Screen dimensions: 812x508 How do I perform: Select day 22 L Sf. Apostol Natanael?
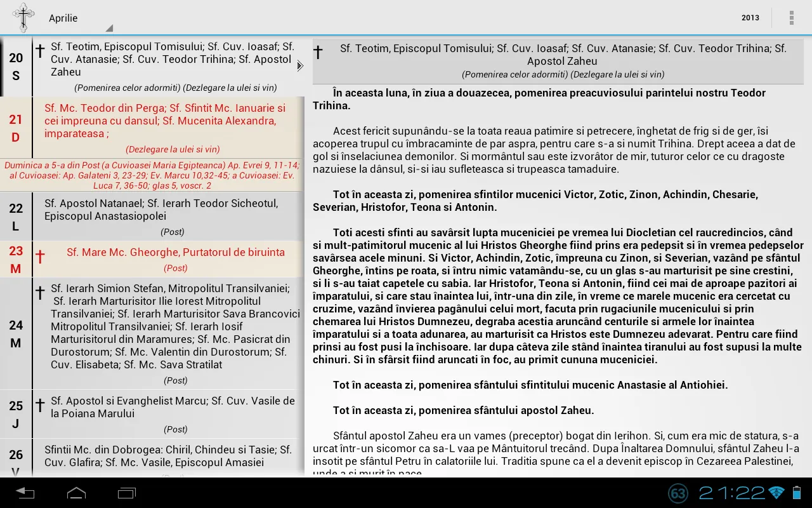point(152,217)
